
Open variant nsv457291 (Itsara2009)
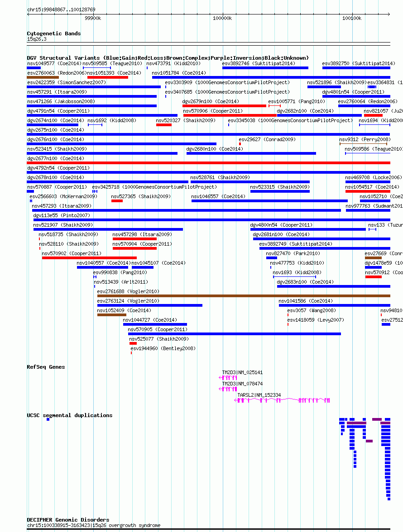(91, 96)
